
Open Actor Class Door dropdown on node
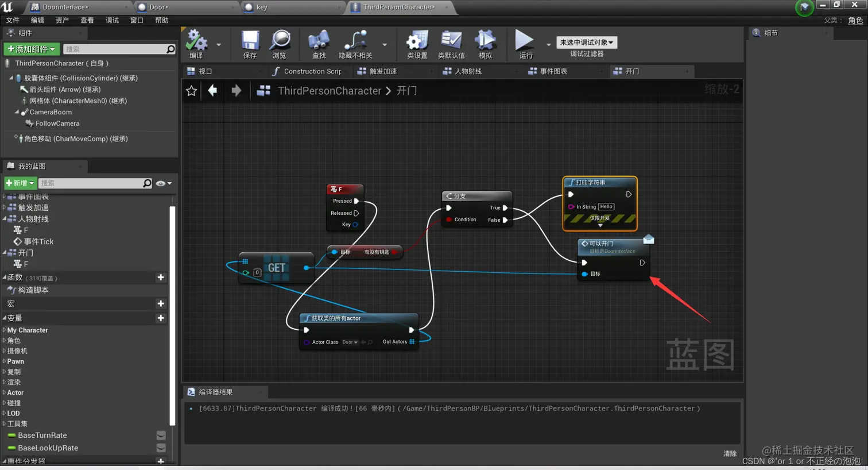pos(350,342)
